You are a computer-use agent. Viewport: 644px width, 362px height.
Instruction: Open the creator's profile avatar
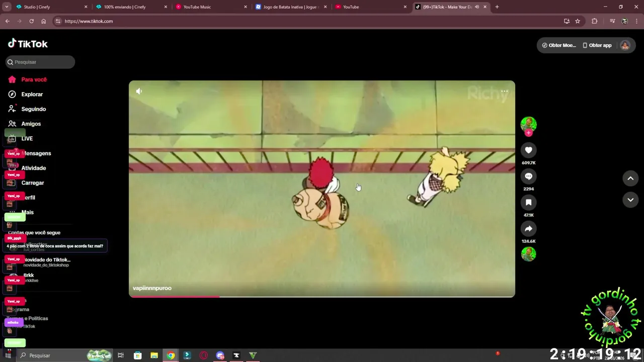528,124
